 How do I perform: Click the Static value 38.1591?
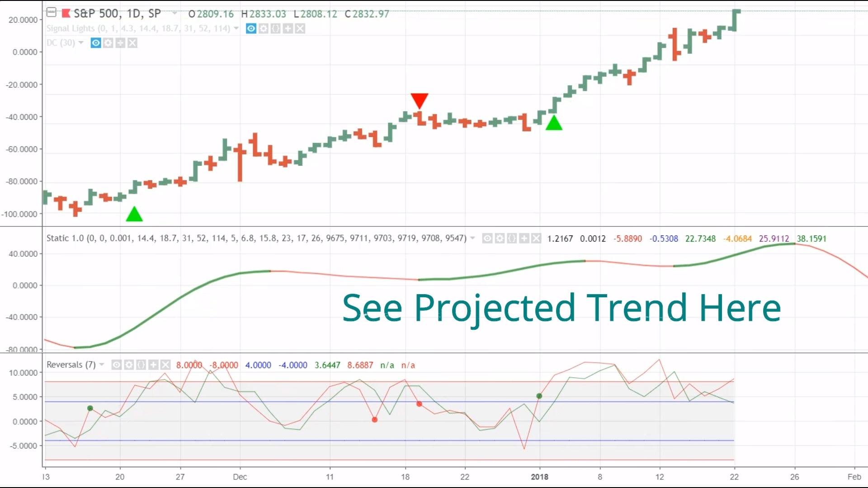coord(811,239)
